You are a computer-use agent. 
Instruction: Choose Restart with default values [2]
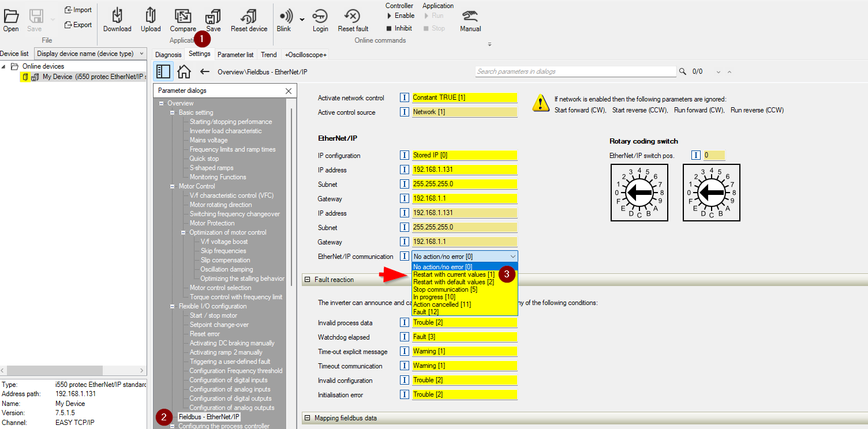click(x=465, y=282)
